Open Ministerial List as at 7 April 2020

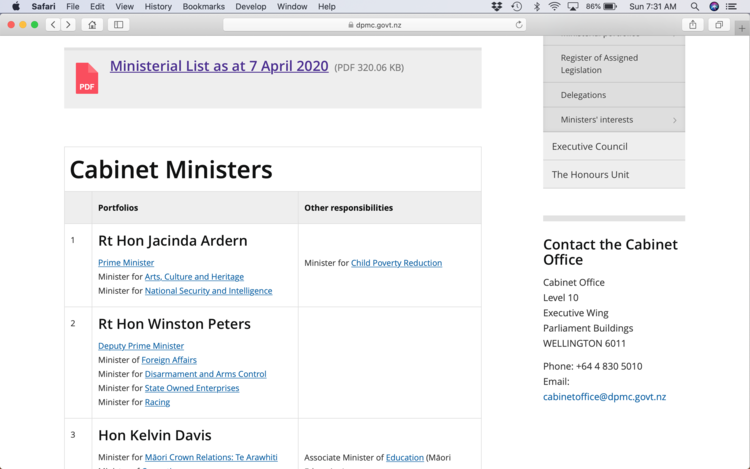[x=219, y=66]
